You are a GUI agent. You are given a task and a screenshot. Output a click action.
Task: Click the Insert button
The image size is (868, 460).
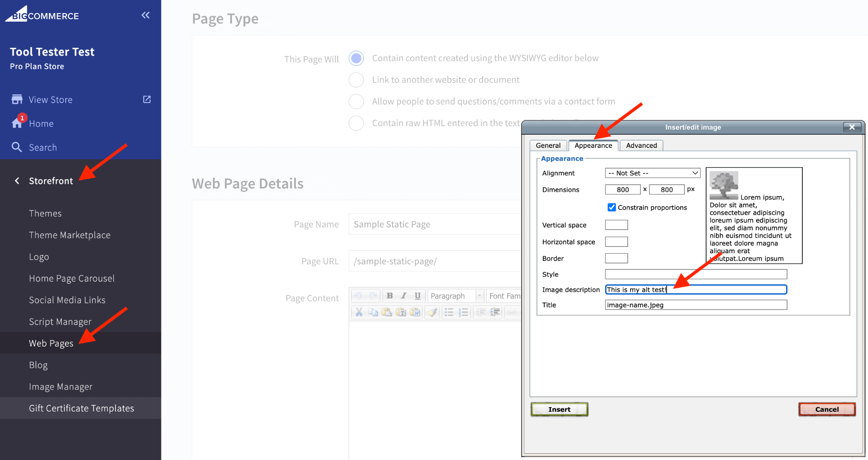[x=560, y=410]
